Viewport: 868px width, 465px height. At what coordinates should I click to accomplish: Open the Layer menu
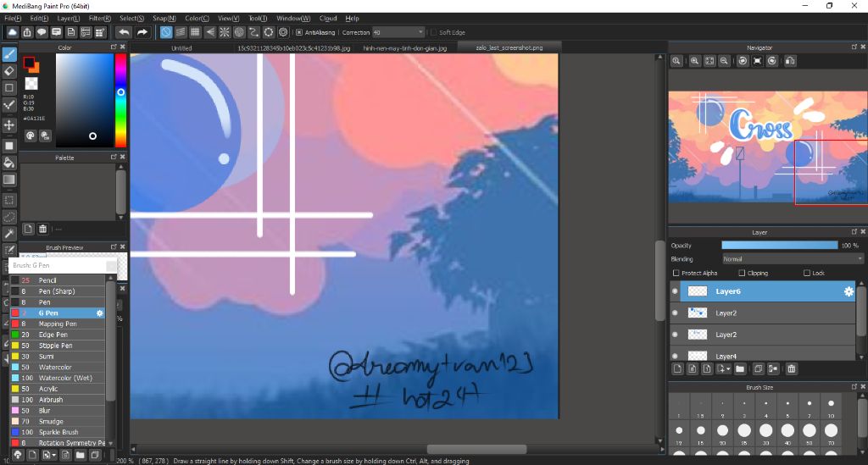coord(69,19)
